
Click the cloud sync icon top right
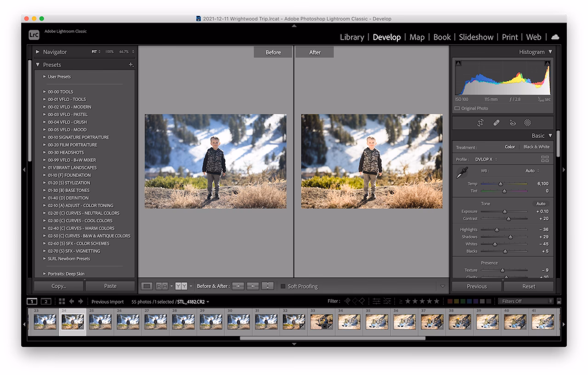pos(555,37)
